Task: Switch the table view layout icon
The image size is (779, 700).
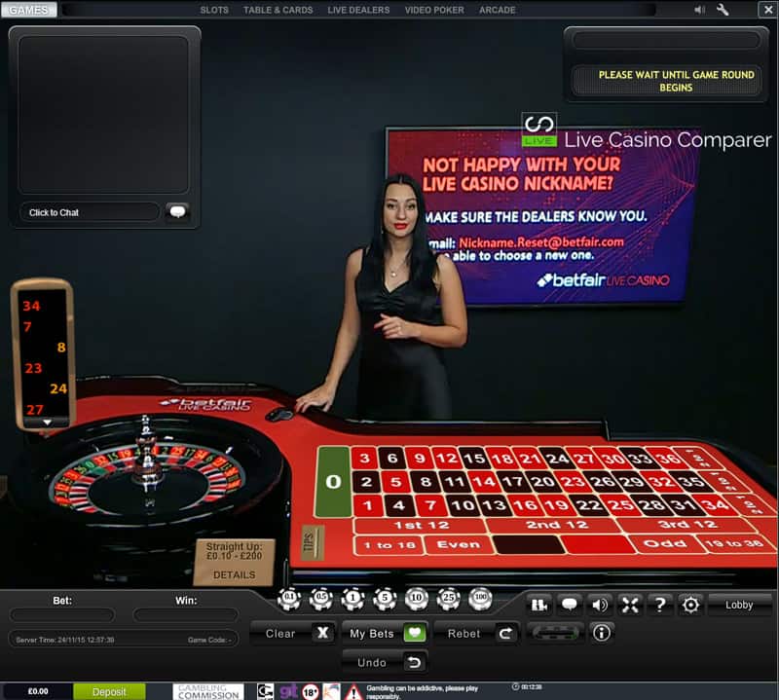Action: coord(555,633)
